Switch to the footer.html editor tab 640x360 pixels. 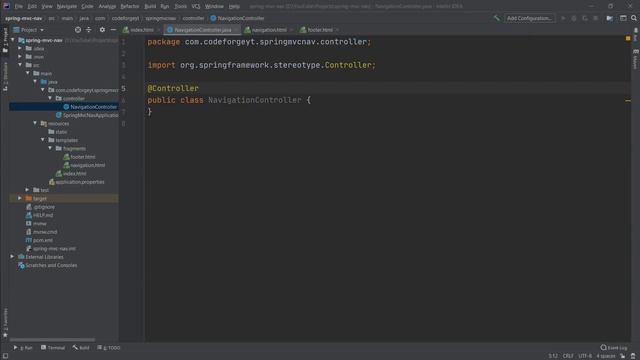pyautogui.click(x=320, y=30)
